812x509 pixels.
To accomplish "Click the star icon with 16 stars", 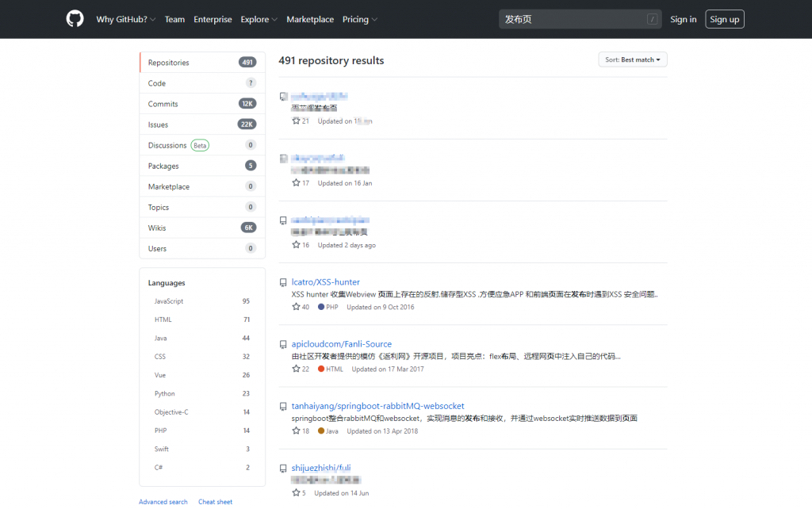I will click(x=296, y=245).
